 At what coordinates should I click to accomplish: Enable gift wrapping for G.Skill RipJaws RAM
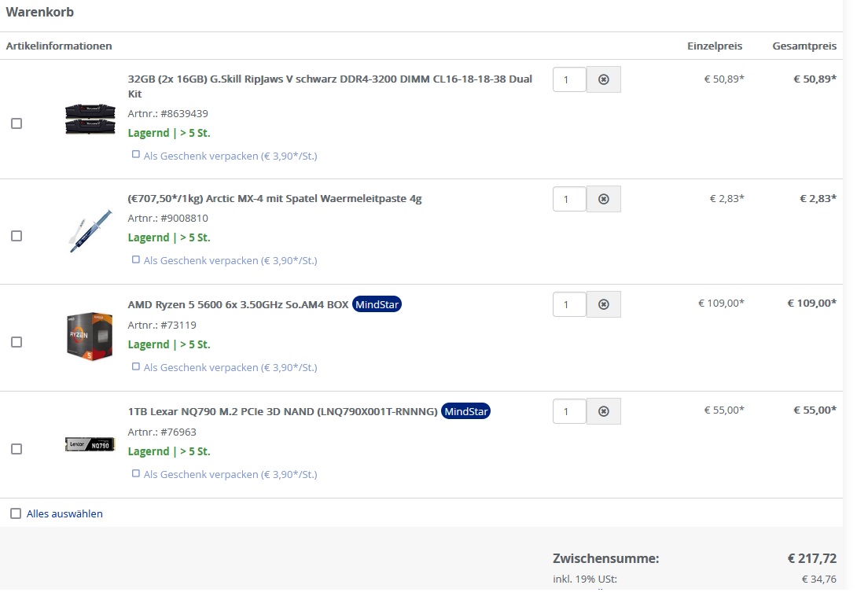click(x=135, y=154)
